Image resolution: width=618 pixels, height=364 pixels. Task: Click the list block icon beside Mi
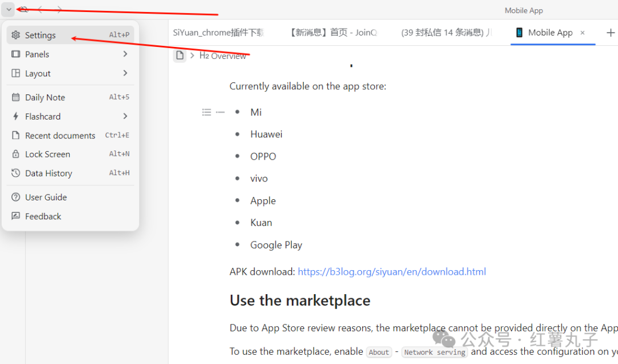tap(207, 112)
